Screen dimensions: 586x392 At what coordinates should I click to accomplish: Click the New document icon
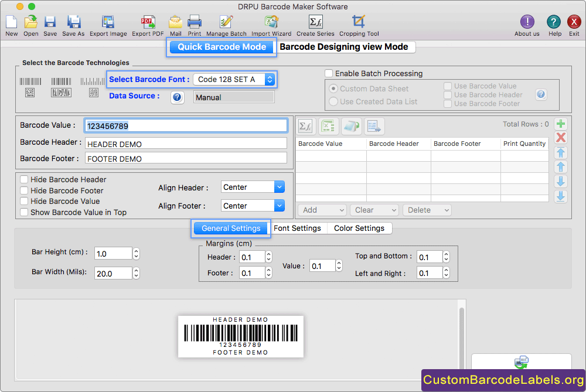[x=12, y=22]
